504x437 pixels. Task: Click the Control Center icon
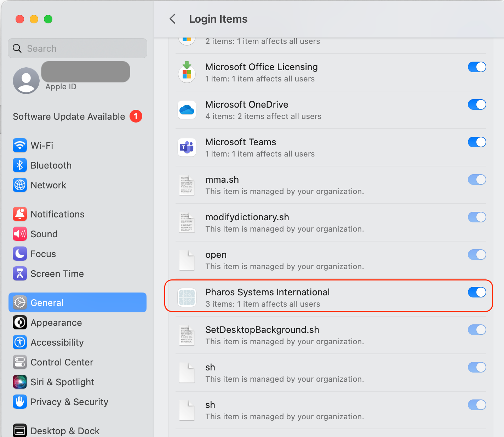(x=20, y=362)
